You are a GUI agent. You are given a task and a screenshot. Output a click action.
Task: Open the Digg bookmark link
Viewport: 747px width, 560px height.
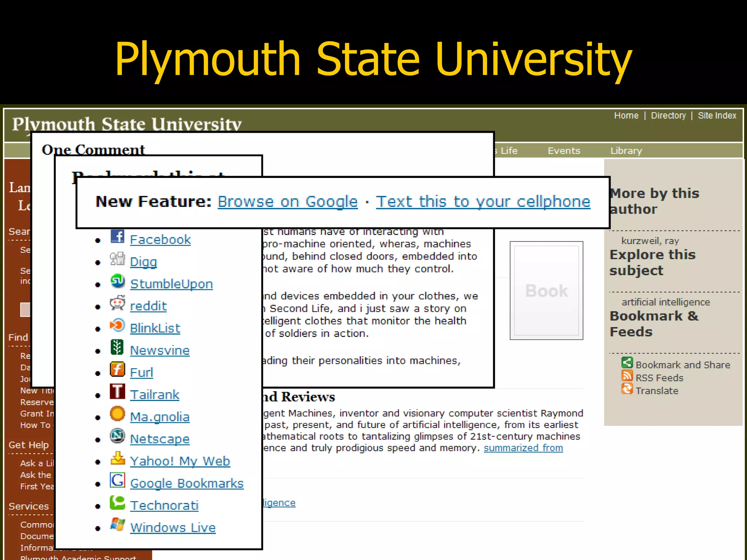pos(143,262)
